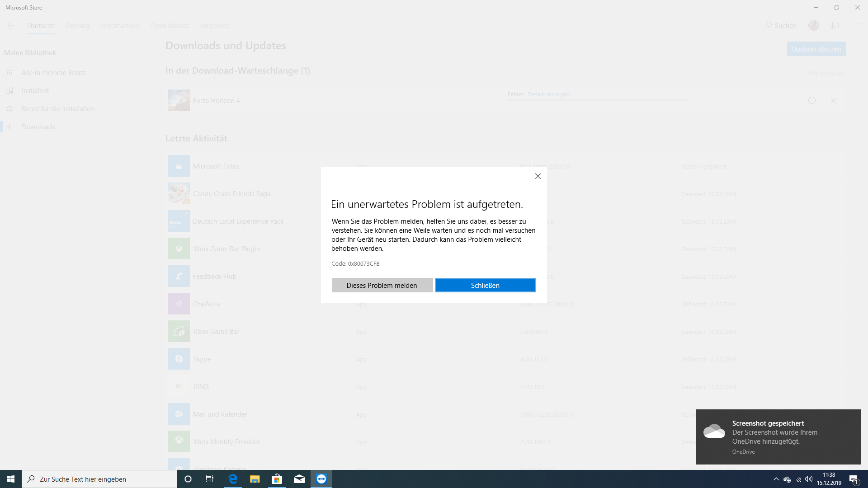Click Dieses Problem melden button
This screenshot has height=488, width=868.
pos(382,285)
